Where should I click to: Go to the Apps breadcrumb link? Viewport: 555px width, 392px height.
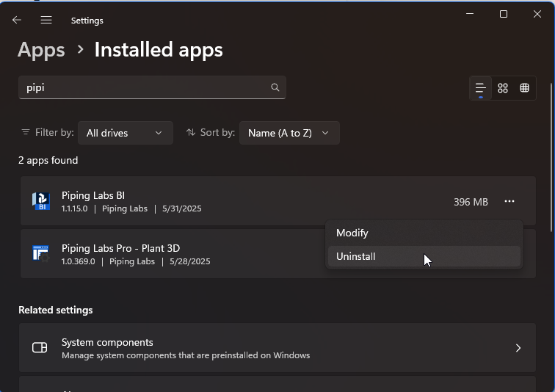coord(41,50)
